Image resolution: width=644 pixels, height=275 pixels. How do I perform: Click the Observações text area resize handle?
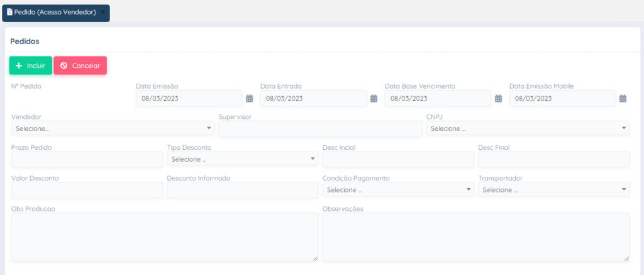[x=627, y=259]
